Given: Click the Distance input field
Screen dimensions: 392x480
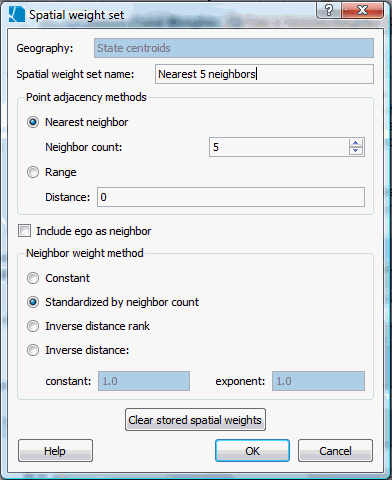Looking at the screenshot, I should (x=231, y=197).
